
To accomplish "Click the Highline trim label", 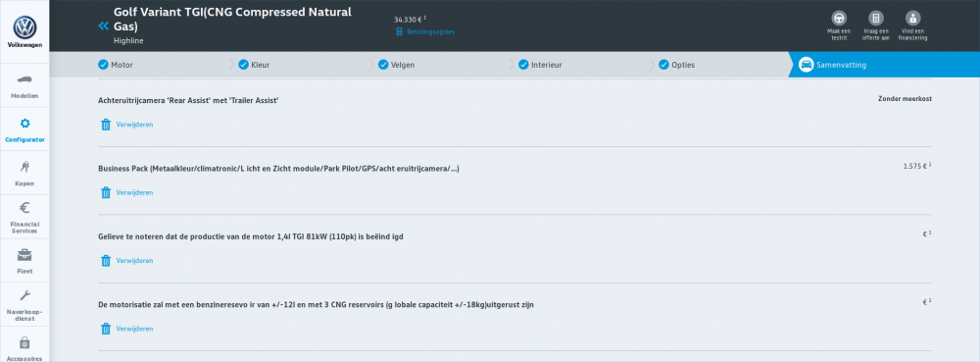I will tap(128, 40).
